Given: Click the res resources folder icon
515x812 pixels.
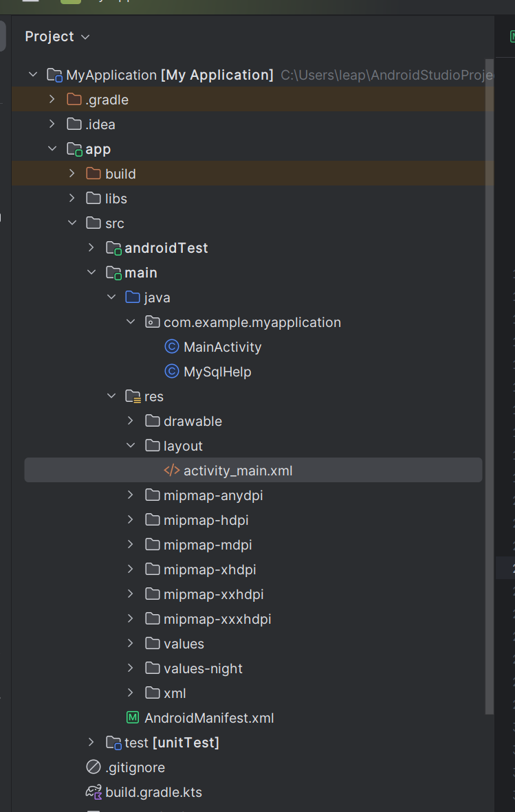Looking at the screenshot, I should (133, 396).
